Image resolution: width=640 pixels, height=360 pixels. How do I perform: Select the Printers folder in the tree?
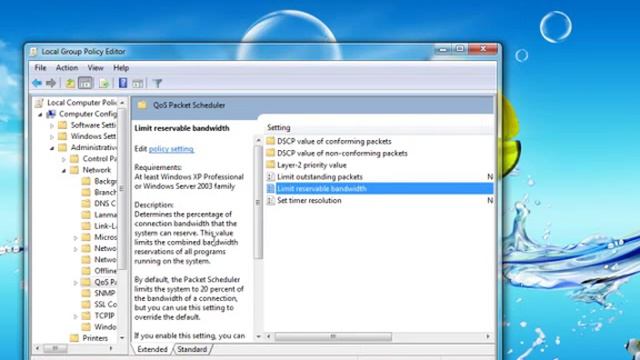89,338
